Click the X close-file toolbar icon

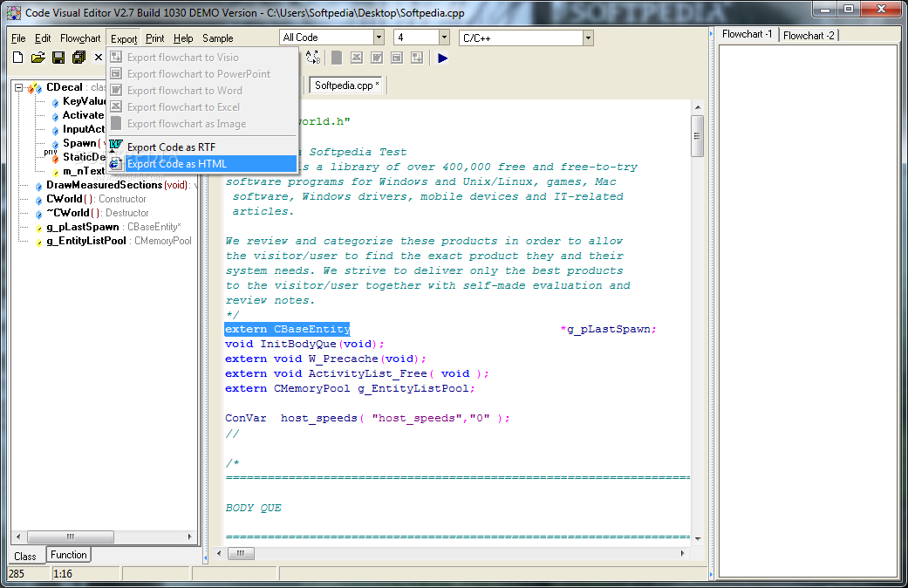click(x=99, y=58)
